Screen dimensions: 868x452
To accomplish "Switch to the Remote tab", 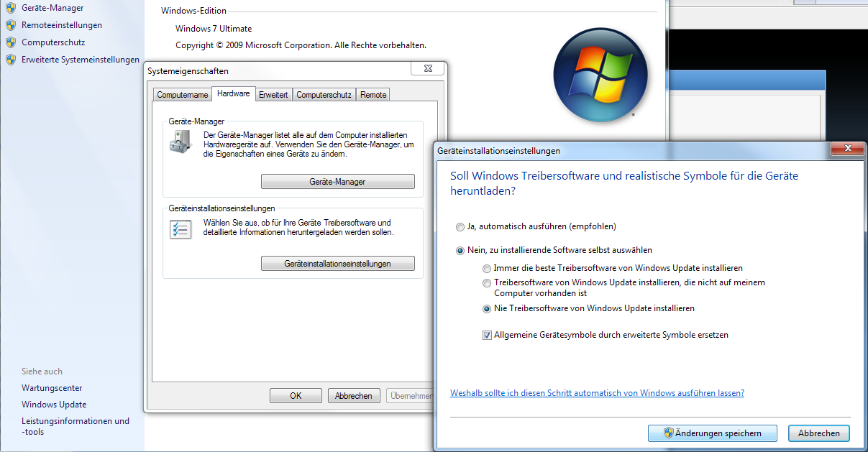I will 373,95.
